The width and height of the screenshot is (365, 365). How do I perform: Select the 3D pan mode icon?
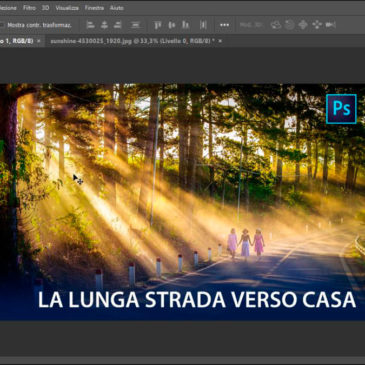click(303, 25)
